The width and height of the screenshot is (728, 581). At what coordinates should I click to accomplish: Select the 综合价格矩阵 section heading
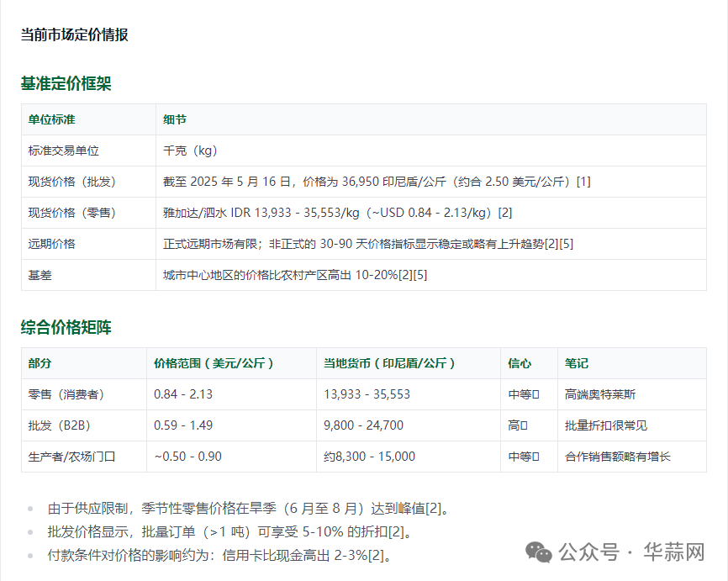[66, 327]
